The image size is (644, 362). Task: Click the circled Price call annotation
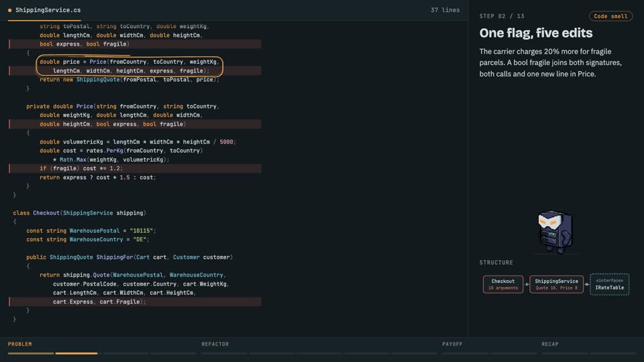[x=129, y=66]
